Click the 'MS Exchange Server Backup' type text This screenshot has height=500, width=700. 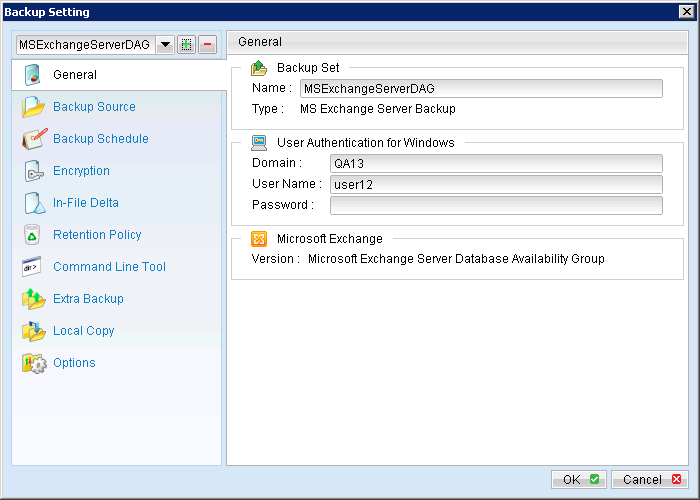(378, 109)
